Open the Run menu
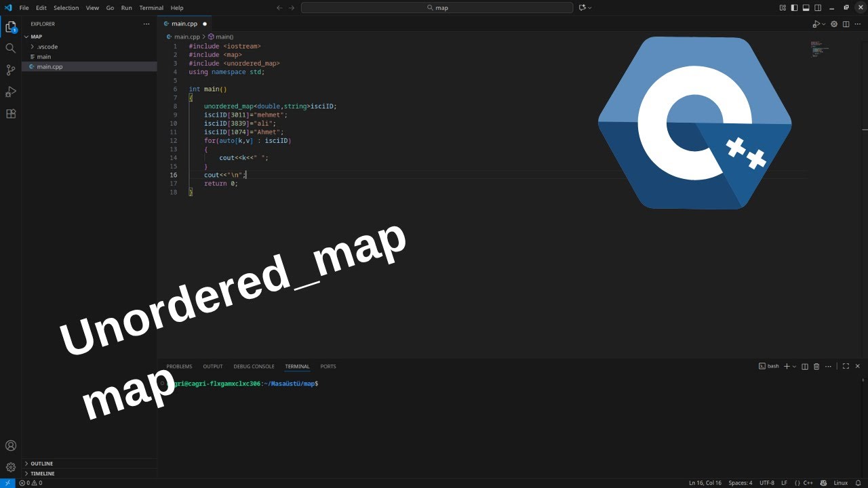The height and width of the screenshot is (488, 868). click(127, 7)
